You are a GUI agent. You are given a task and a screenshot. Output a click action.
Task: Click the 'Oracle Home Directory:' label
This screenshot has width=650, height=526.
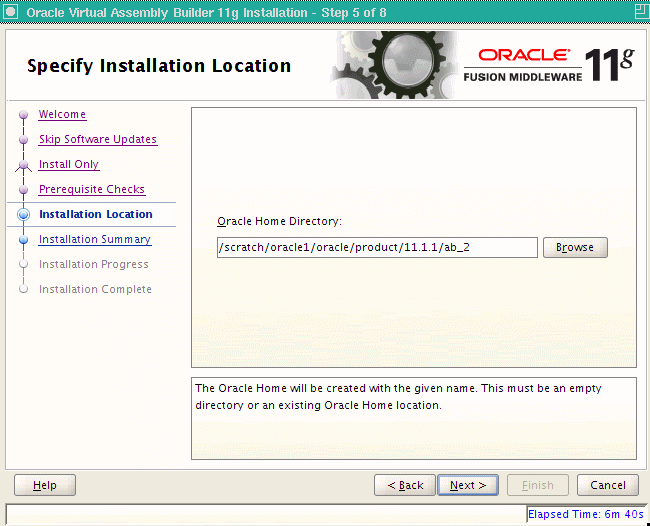279,221
